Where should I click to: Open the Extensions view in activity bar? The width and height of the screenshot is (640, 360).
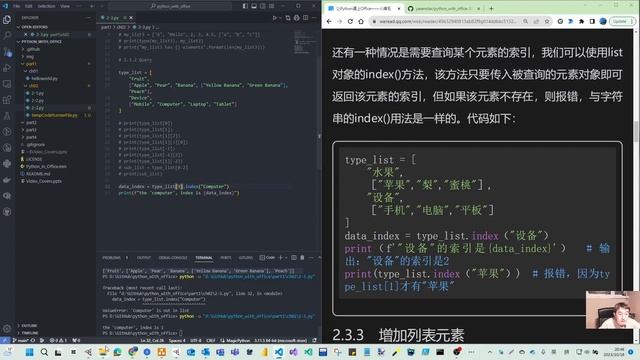click(x=7, y=100)
